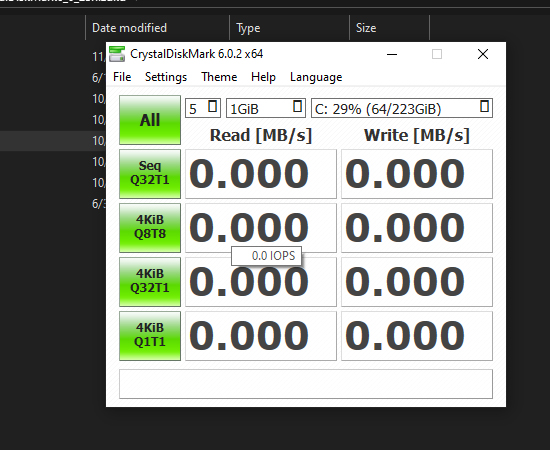Image resolution: width=550 pixels, height=450 pixels.
Task: Open the test count dropdown showing 5
Action: point(203,108)
